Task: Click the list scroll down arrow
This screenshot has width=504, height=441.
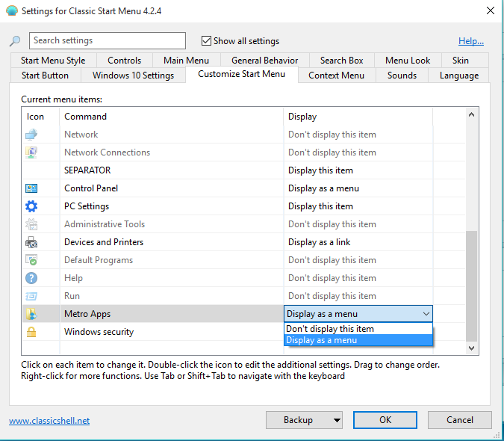Action: (471, 348)
